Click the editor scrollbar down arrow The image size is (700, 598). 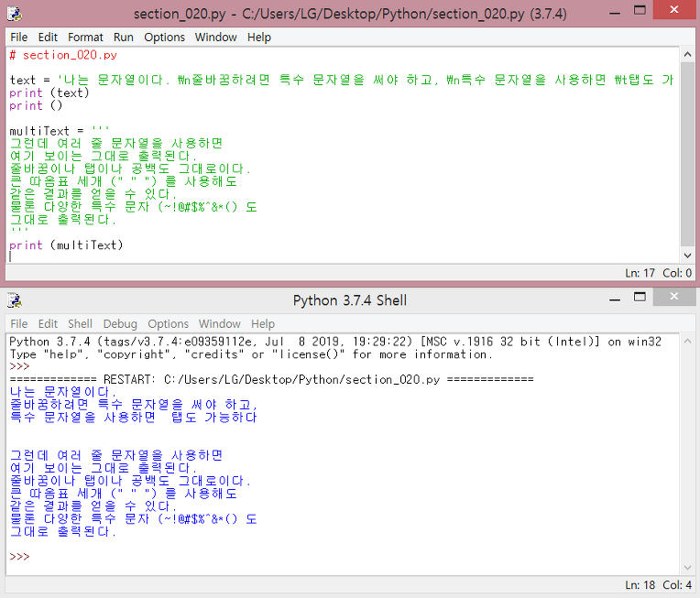[687, 256]
